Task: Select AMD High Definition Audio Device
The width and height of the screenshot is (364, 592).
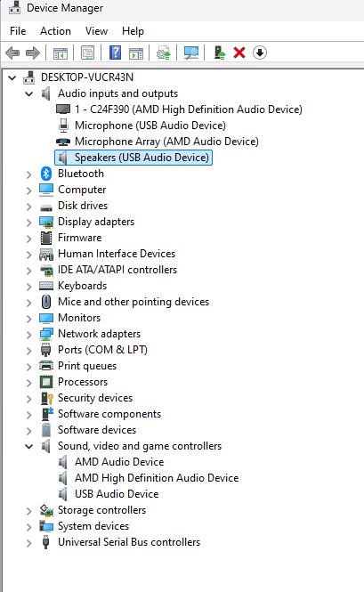Action: tap(157, 478)
